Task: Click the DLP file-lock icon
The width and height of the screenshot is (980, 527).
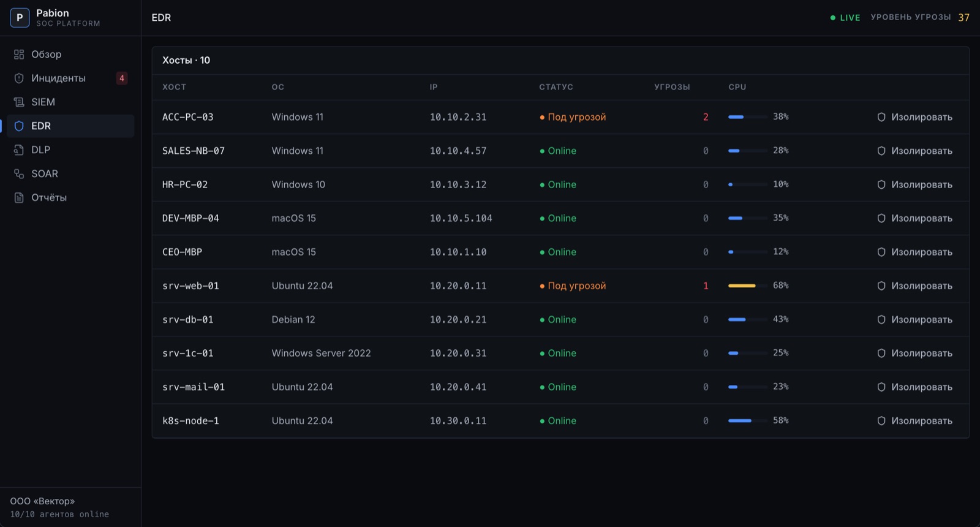Action: click(x=19, y=150)
